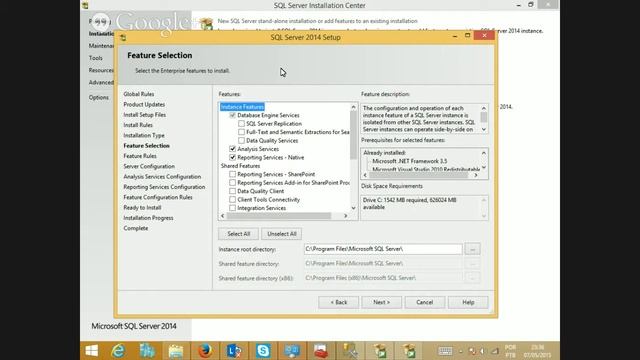Select the Shared Features tree node
Viewport: 640px width, 360px height.
point(240,166)
